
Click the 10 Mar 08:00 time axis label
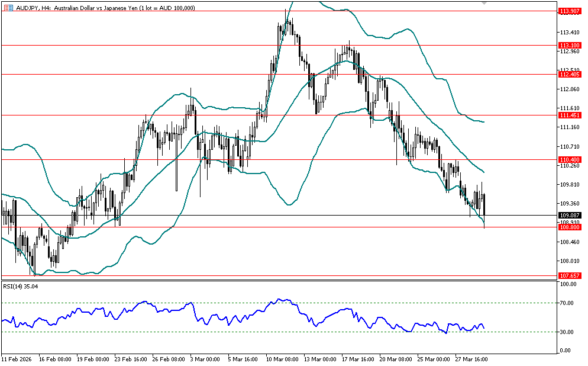tap(283, 359)
